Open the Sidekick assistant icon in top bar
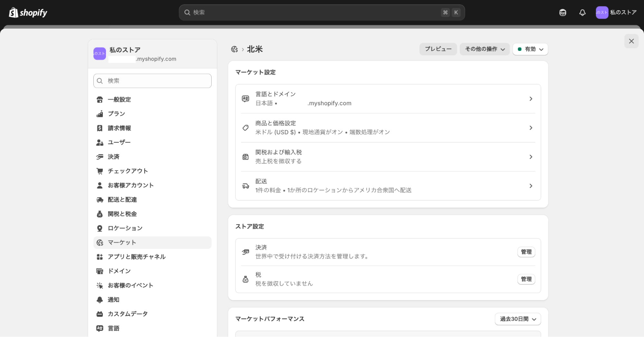Viewport: 644px width, 337px height. click(x=562, y=13)
